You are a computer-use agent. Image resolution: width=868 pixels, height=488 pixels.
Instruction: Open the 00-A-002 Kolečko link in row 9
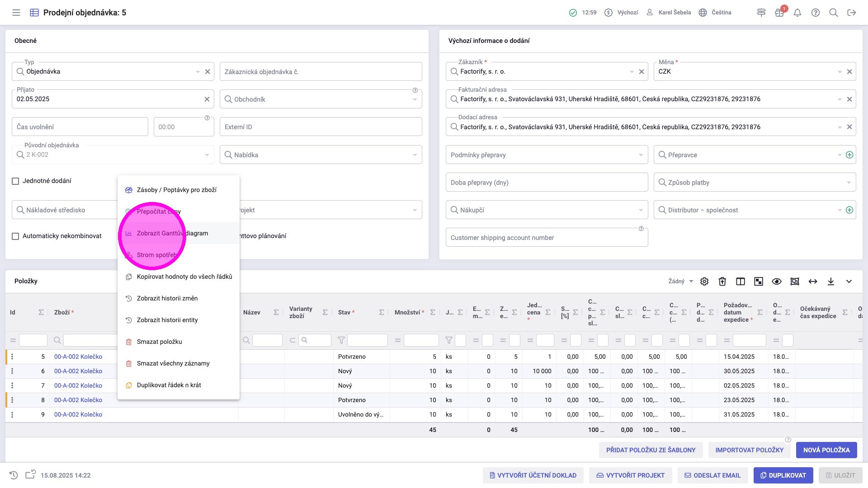tap(78, 415)
